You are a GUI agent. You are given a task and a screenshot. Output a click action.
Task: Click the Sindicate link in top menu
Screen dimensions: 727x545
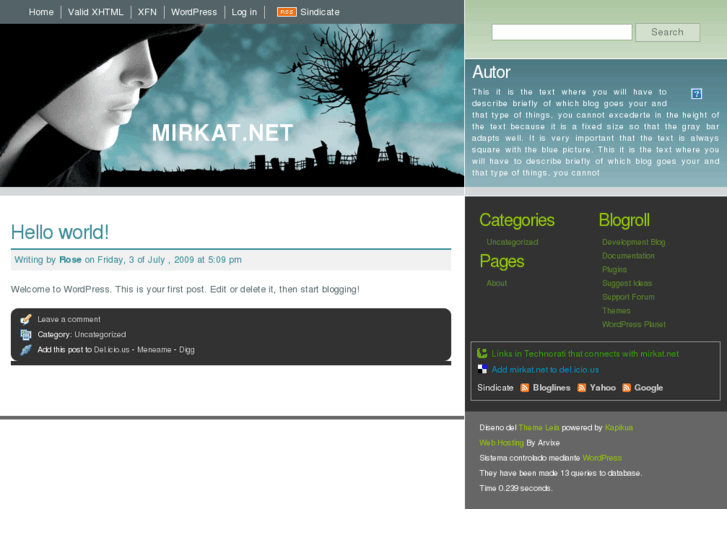319,12
